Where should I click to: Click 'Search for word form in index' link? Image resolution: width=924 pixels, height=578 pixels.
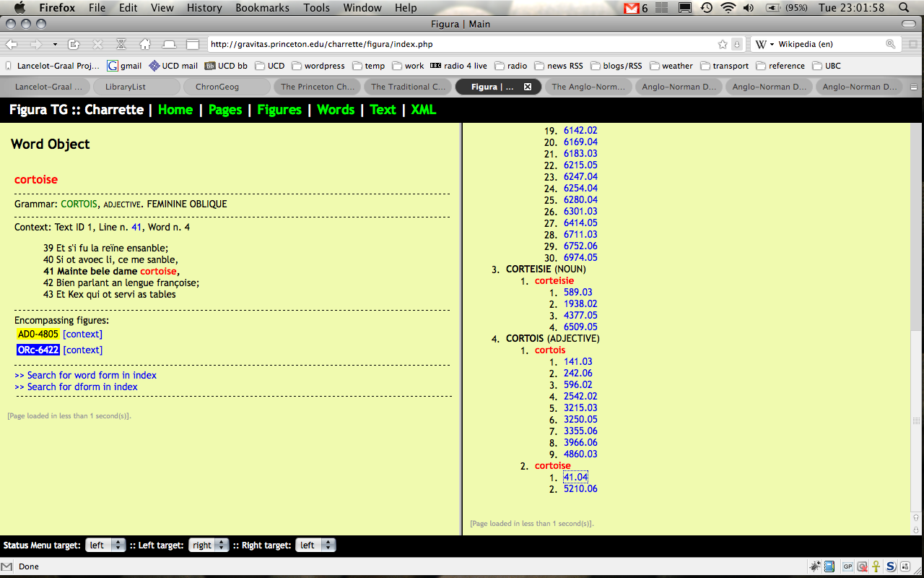point(85,375)
